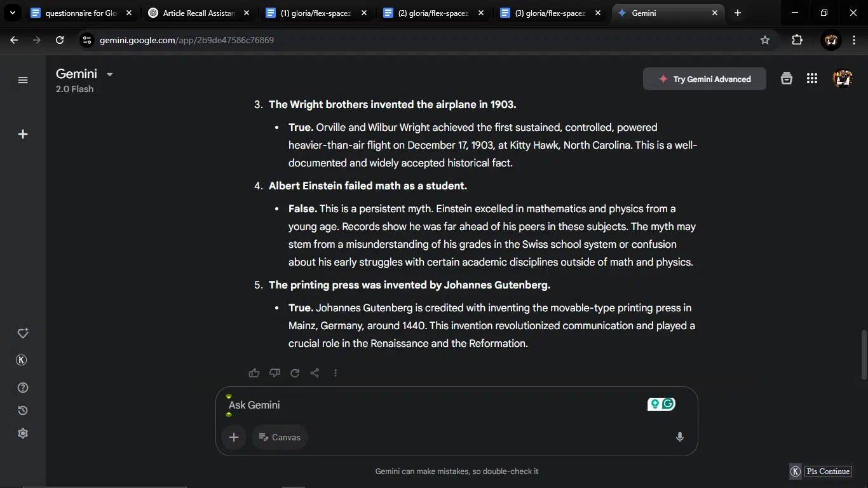Screen dimensions: 868x488
Task: Open Activity history clock icon
Action: pyautogui.click(x=23, y=410)
